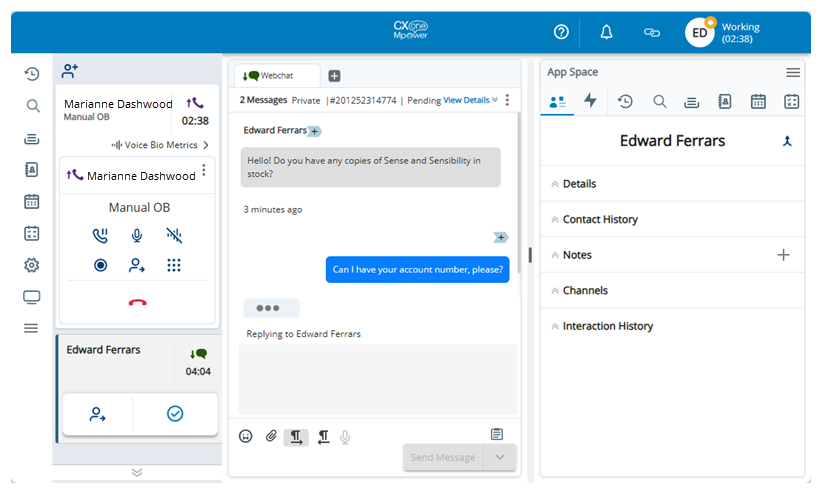Open the emoji picker in chat
Image resolution: width=823 pixels, height=495 pixels.
[x=246, y=436]
